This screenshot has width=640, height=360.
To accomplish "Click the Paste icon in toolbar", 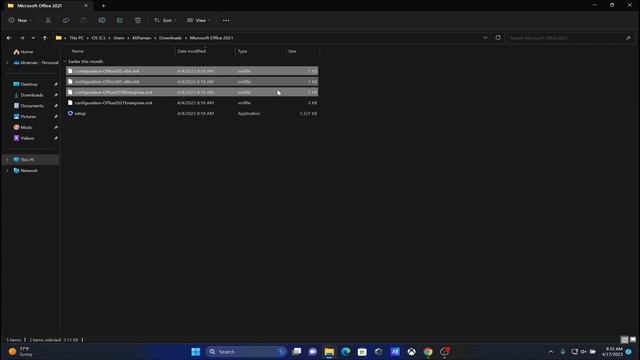I will [84, 20].
